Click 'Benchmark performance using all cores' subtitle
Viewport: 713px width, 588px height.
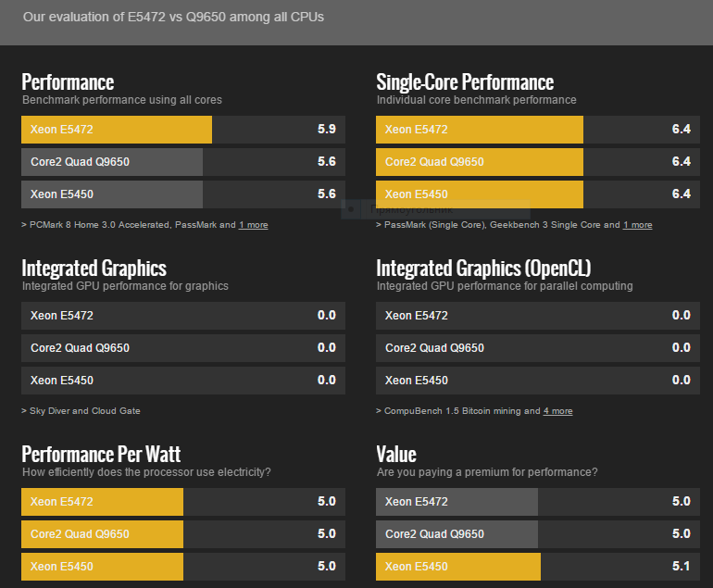pos(122,100)
